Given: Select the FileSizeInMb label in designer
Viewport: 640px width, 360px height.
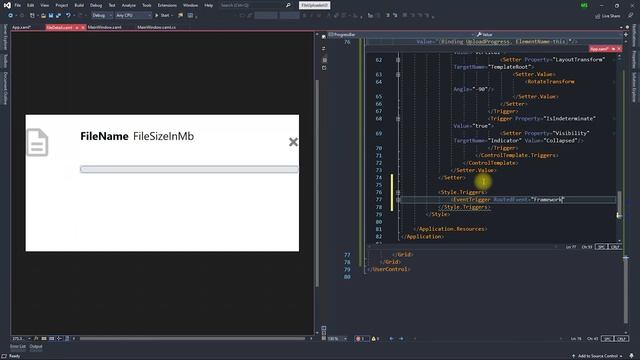Looking at the screenshot, I should (163, 136).
